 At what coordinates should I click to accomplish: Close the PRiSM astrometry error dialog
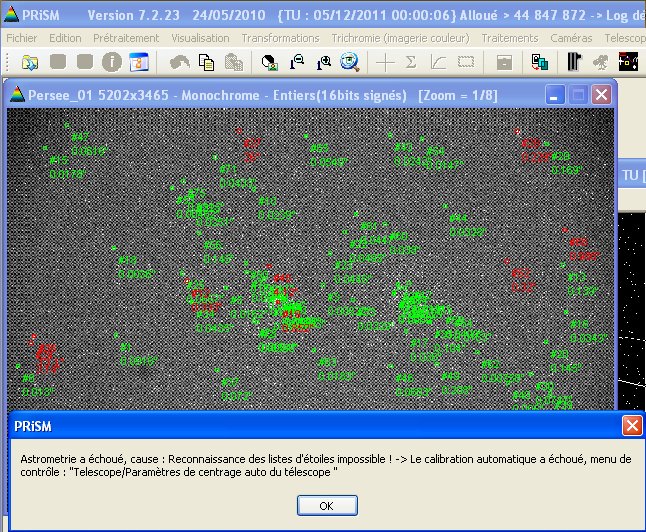(x=632, y=425)
